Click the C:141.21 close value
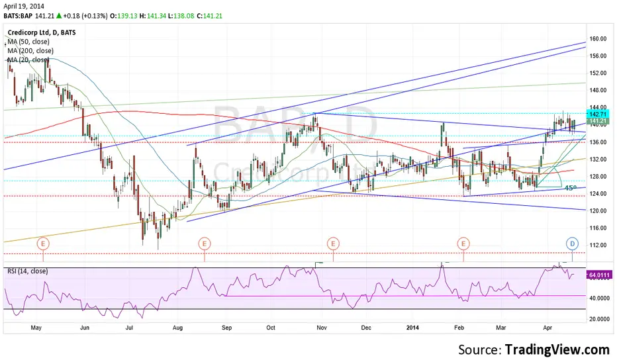Image resolution: width=617 pixels, height=364 pixels. click(209, 16)
